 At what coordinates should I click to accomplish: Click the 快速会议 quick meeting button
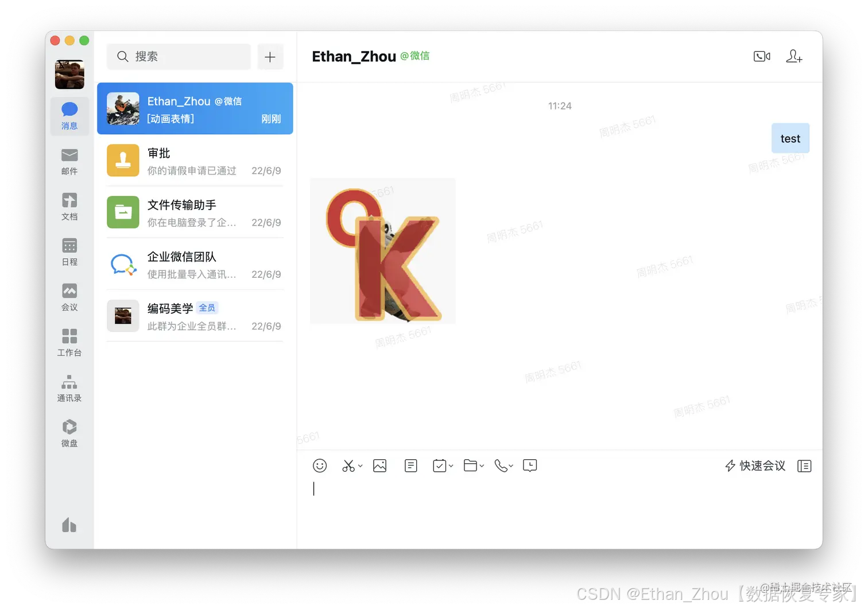point(755,466)
